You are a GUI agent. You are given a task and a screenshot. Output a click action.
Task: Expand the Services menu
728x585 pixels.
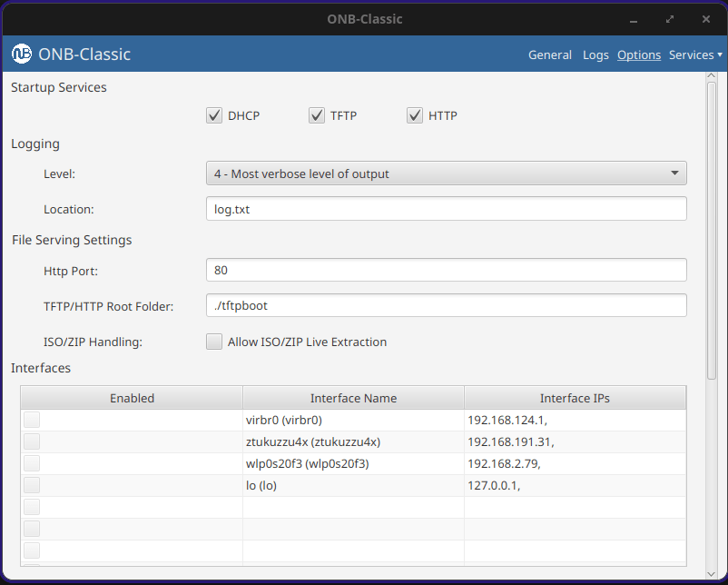(694, 55)
